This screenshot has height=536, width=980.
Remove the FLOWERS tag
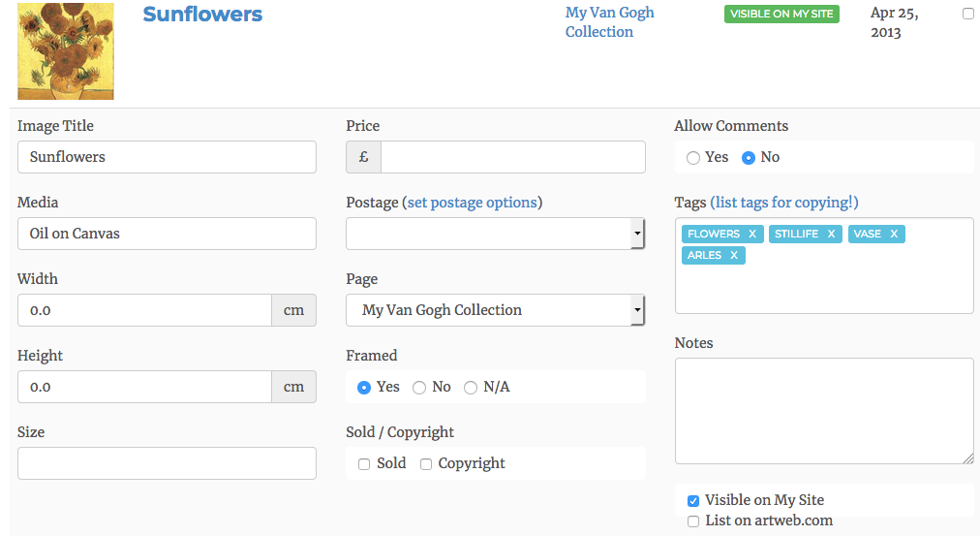click(x=752, y=234)
